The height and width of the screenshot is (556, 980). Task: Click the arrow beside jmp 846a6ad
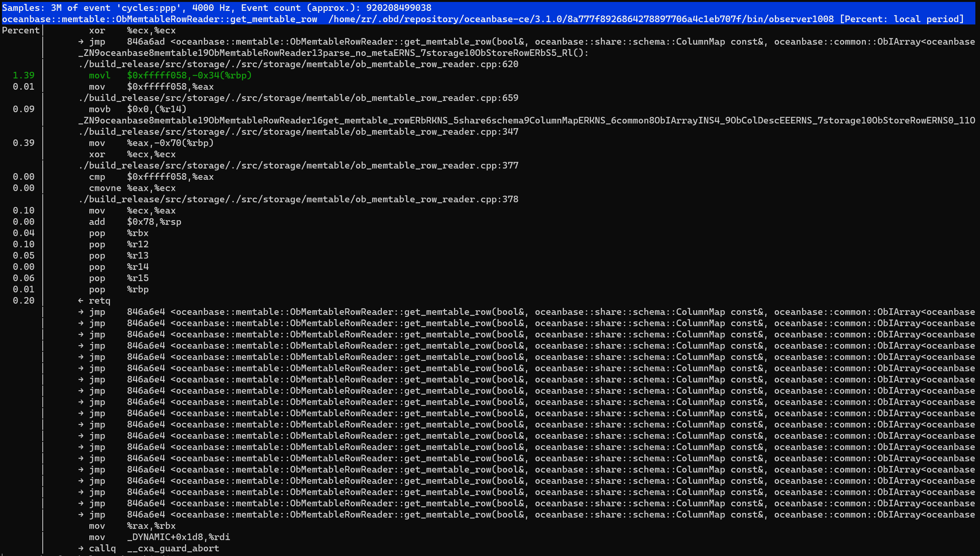[x=81, y=42]
